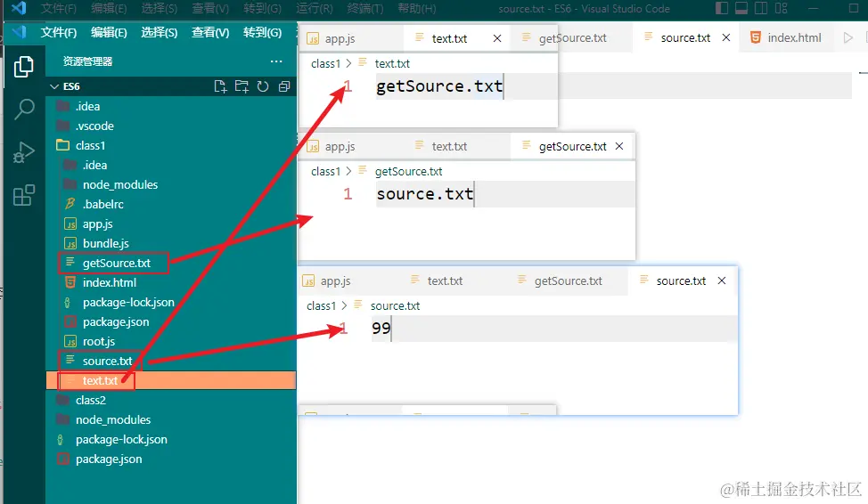Open the Run and Debug view
868x504 pixels.
24,152
